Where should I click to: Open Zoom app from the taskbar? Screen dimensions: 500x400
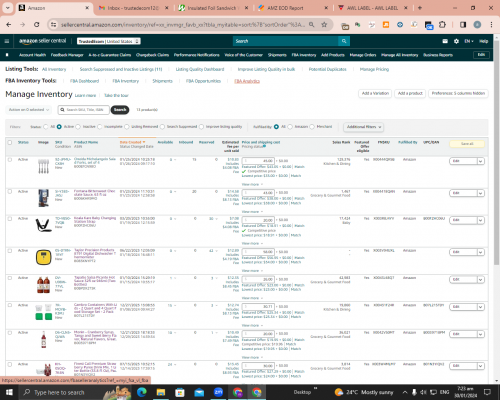point(218,392)
